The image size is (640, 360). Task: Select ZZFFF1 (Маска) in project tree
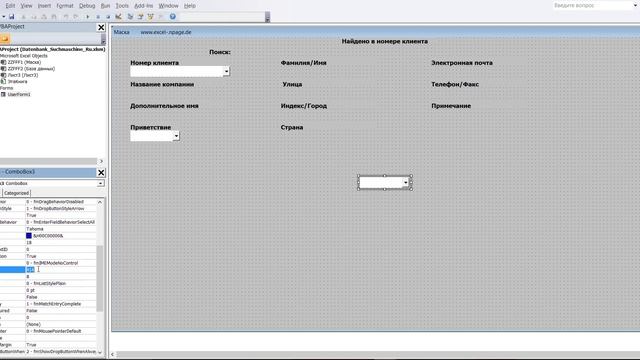pyautogui.click(x=24, y=62)
